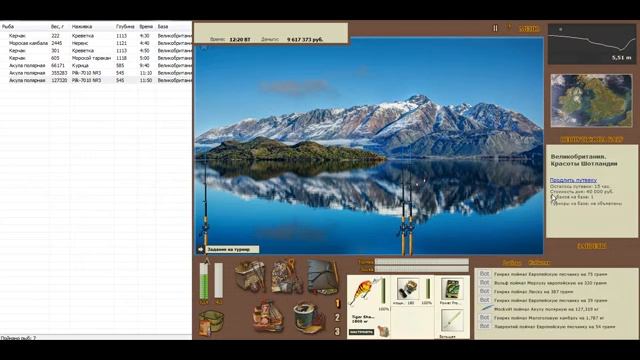The image size is (640, 360).
Task: Pause the game with the pause icon
Action: [x=495, y=28]
